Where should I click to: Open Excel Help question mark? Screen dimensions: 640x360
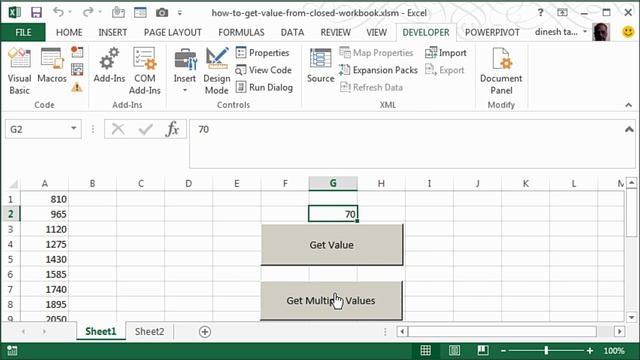point(540,13)
